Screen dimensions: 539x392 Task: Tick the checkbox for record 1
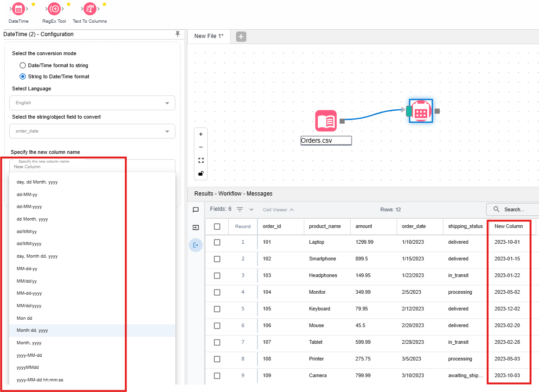pyautogui.click(x=217, y=242)
